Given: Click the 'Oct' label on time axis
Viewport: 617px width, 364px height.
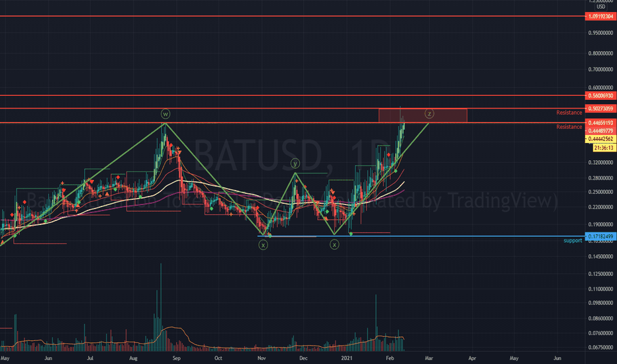Looking at the screenshot, I should pos(218,358).
